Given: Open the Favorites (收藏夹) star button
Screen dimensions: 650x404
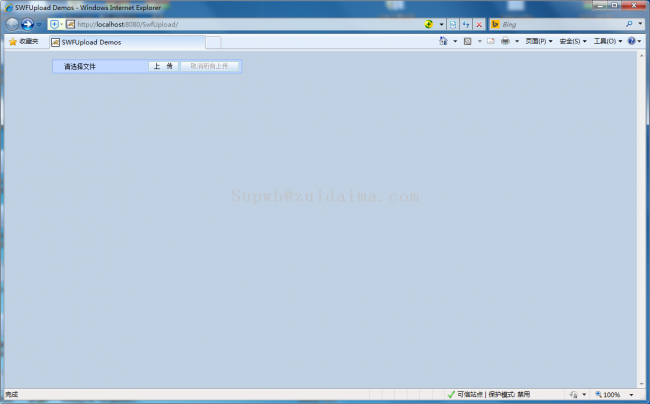Looking at the screenshot, I should click(x=23, y=42).
